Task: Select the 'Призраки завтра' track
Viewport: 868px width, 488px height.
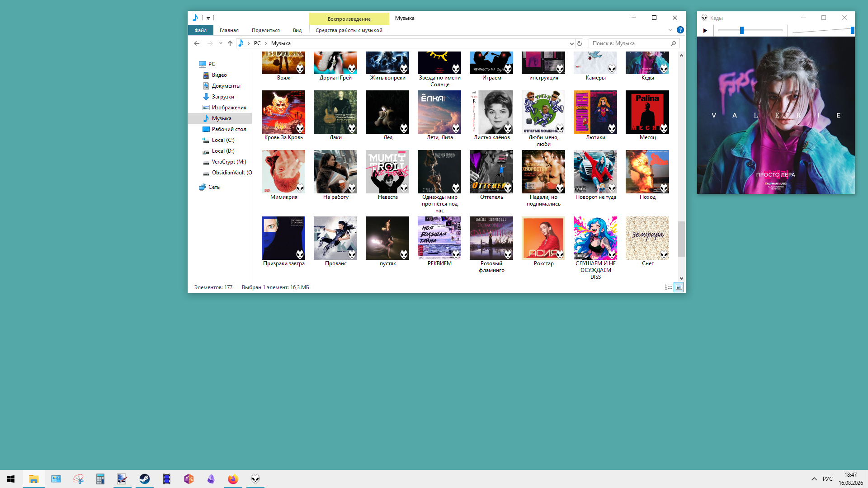Action: (x=283, y=242)
